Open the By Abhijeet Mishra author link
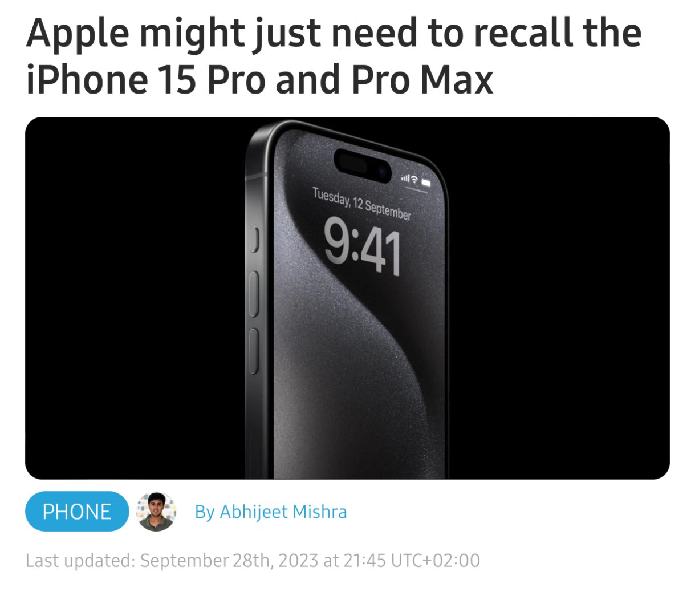 tap(271, 512)
